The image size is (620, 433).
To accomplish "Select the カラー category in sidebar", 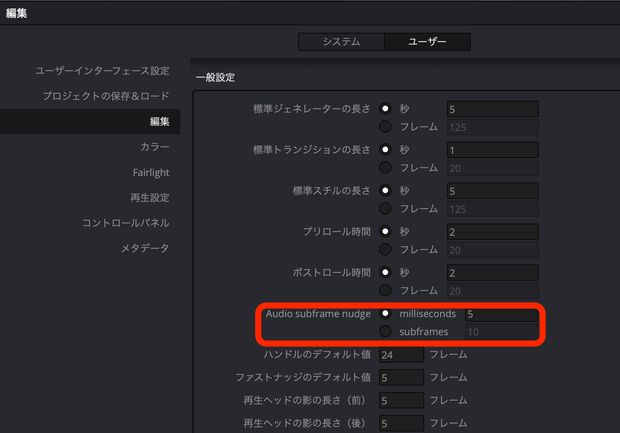I will pyautogui.click(x=154, y=147).
